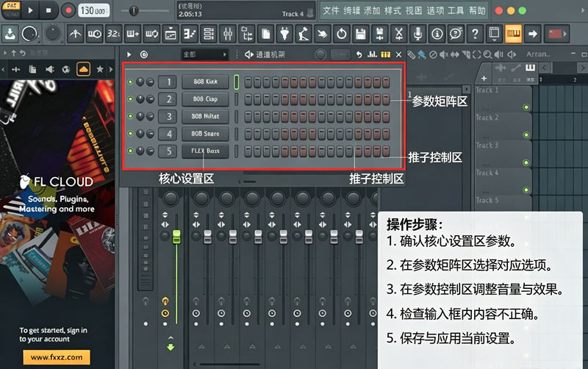Open the 编辑 menu
The height and width of the screenshot is (369, 588).
point(351,10)
